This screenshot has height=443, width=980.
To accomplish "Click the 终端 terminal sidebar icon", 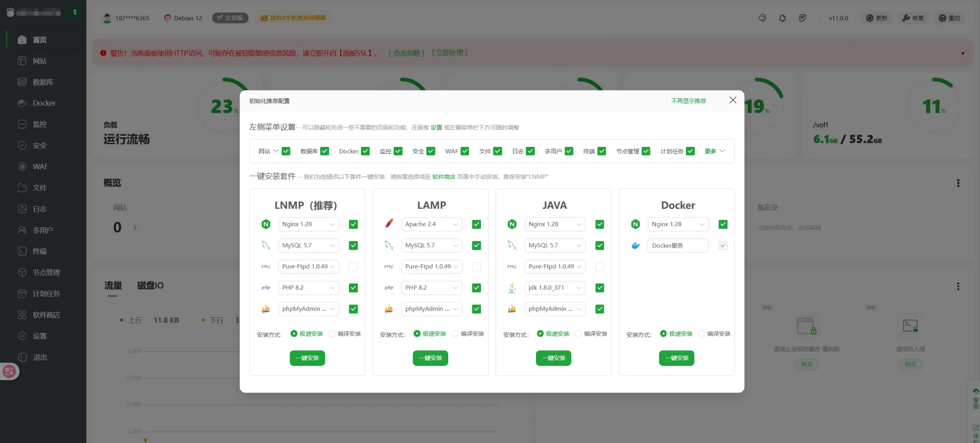I will (22, 251).
